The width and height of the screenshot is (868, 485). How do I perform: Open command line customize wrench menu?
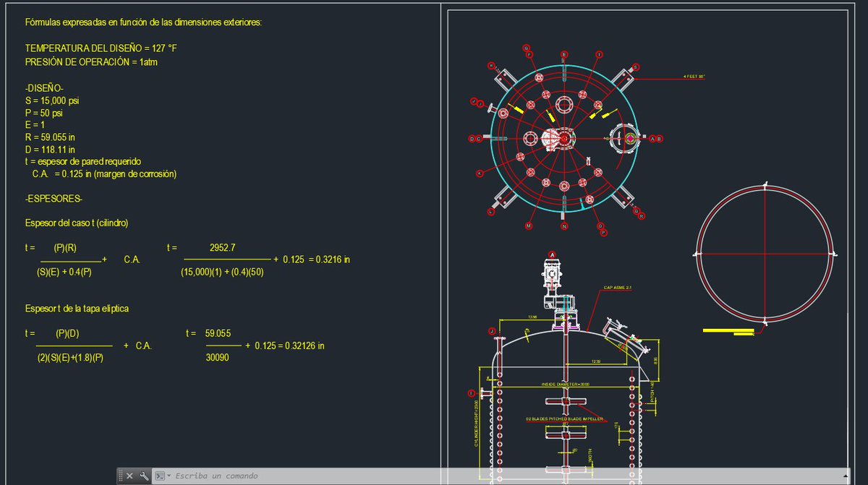(143, 476)
